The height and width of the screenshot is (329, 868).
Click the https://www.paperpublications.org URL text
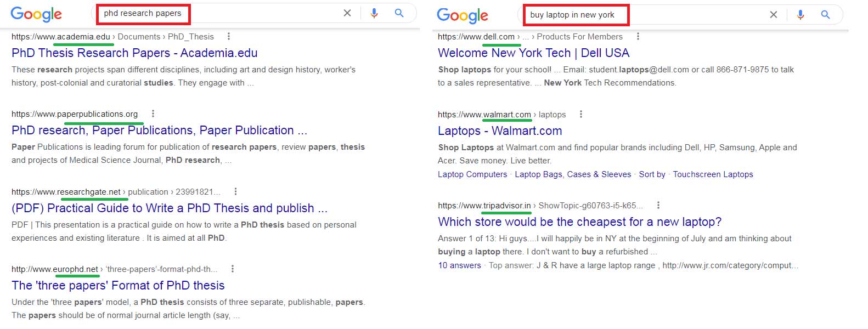click(x=75, y=114)
